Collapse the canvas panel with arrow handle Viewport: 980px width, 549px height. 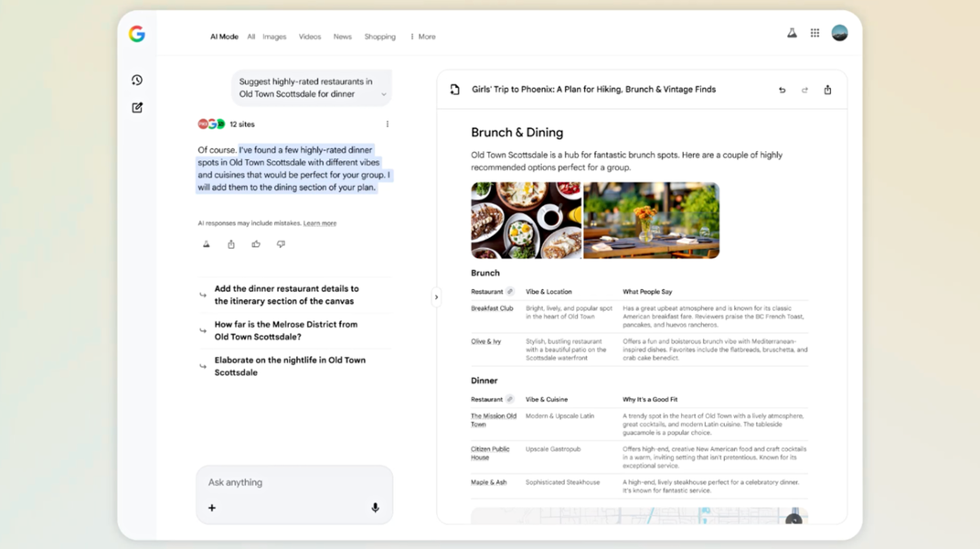436,296
